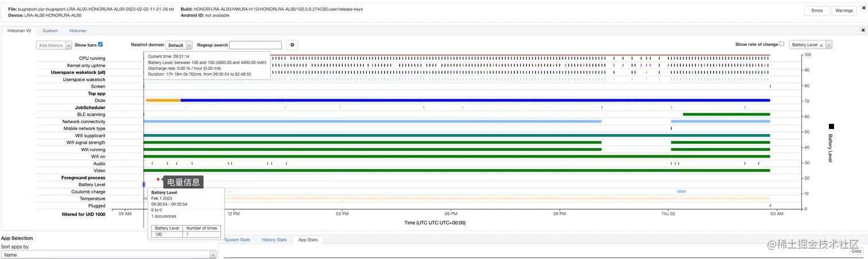Click the Wifi running row label

click(92, 150)
